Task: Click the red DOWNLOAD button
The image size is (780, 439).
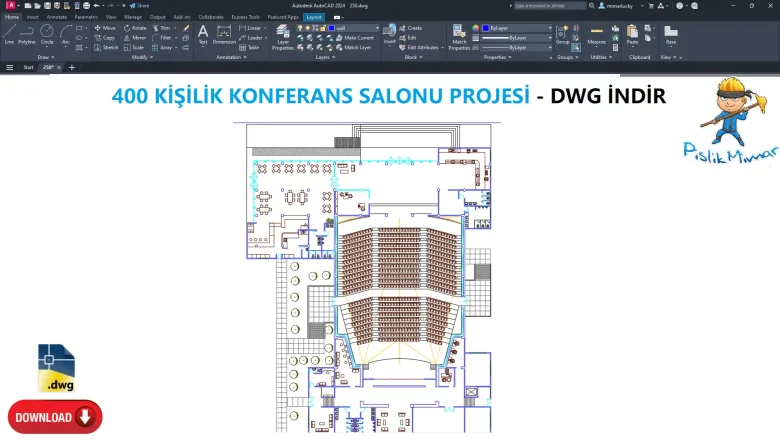Action: [55, 417]
